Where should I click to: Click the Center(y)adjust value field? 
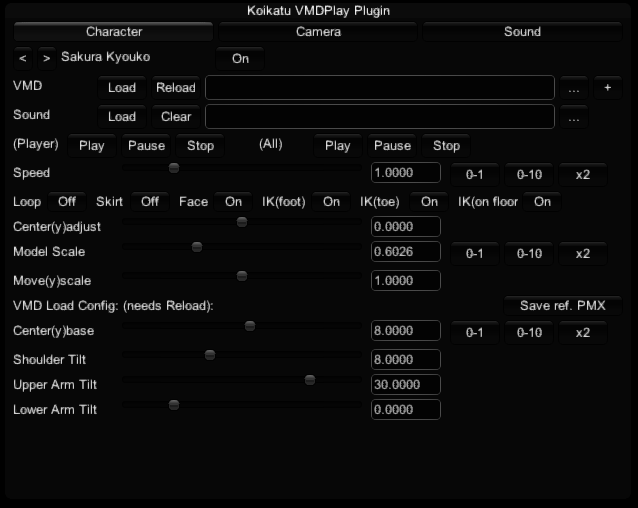coord(406,226)
